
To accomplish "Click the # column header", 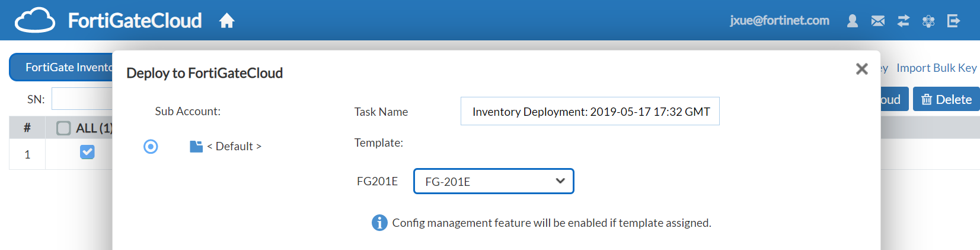I will [x=27, y=128].
